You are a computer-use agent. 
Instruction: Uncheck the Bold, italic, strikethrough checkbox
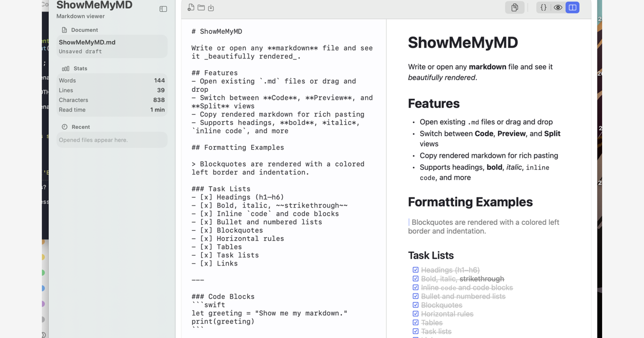[x=415, y=278]
